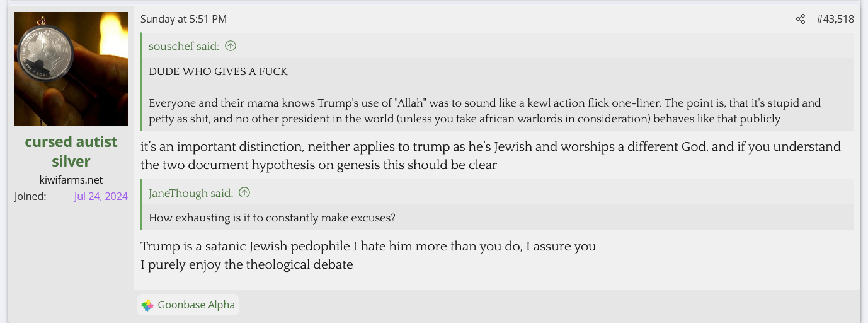This screenshot has height=323, width=868.
Task: Click the kiwifarms.net user title text
Action: click(x=71, y=180)
